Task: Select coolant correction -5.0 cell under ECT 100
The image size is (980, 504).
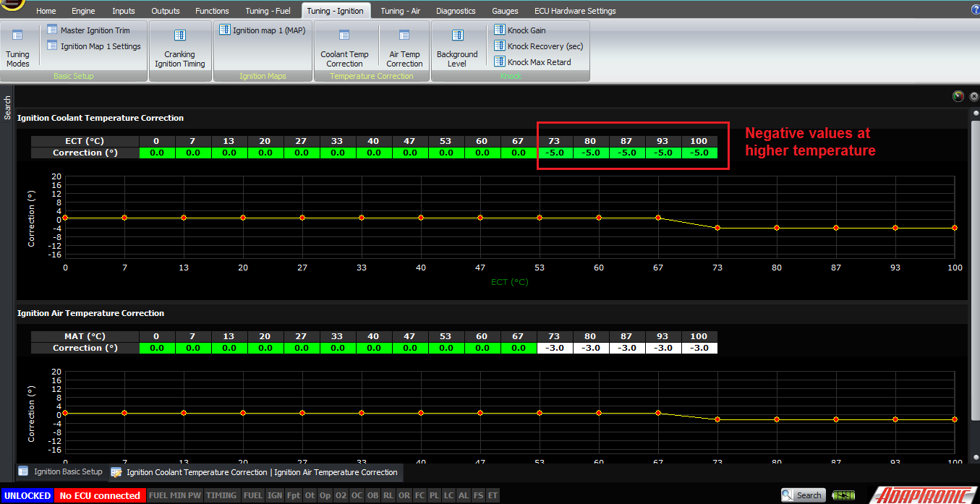Action: [x=699, y=153]
